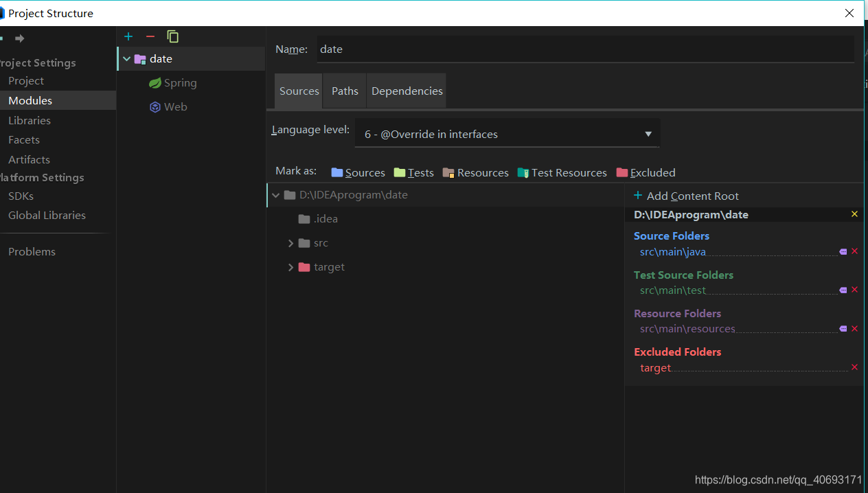
Task: Click the .idea folder icon
Action: pos(304,219)
